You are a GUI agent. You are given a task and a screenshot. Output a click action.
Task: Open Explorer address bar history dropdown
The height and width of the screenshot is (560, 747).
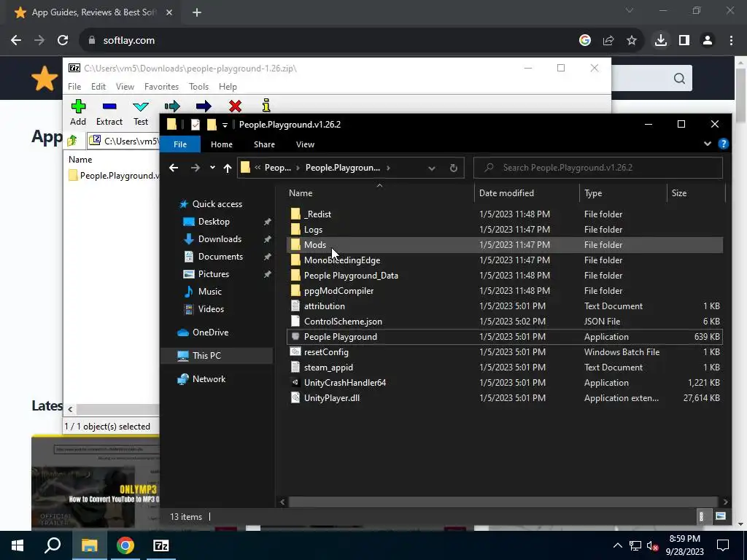[x=432, y=168]
